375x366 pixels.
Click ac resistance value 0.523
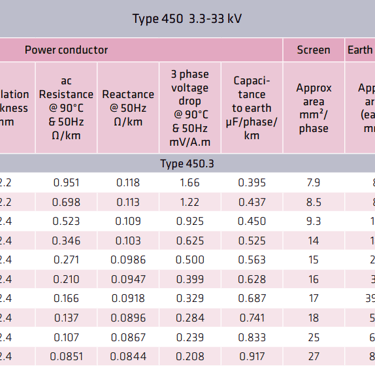tap(66, 221)
